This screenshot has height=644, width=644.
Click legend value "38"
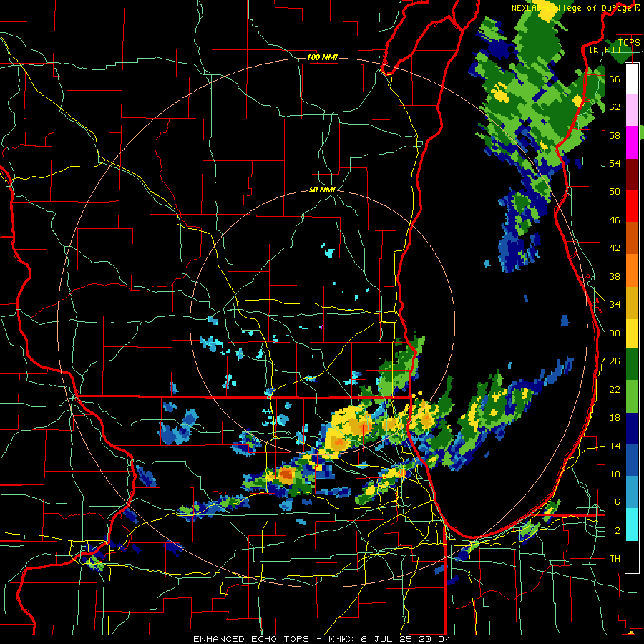[x=615, y=276]
